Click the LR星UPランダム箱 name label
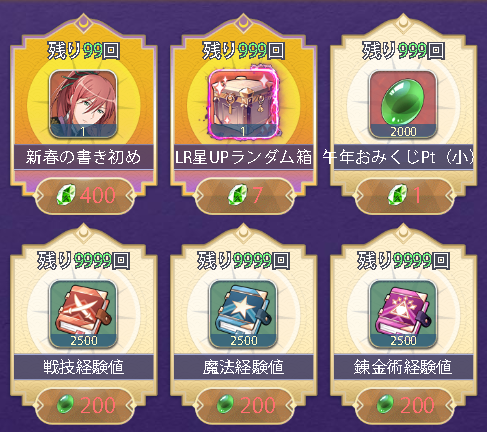 243,157
